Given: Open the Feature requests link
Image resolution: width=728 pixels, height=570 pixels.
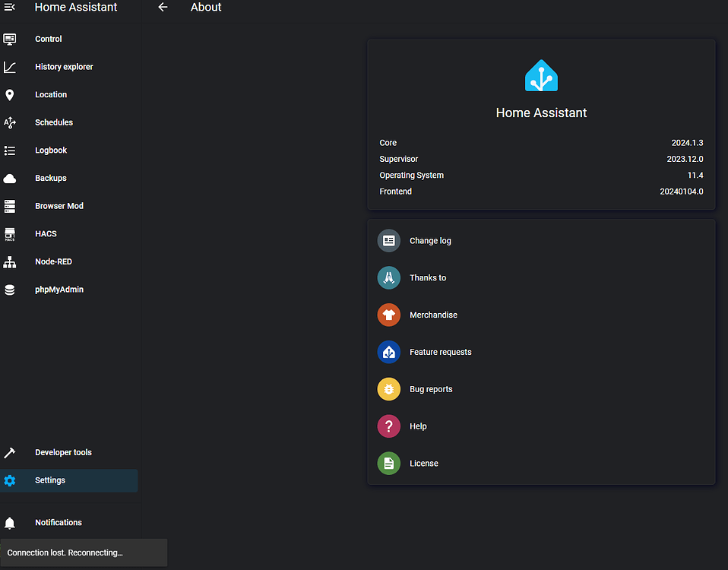Looking at the screenshot, I should [x=541, y=352].
